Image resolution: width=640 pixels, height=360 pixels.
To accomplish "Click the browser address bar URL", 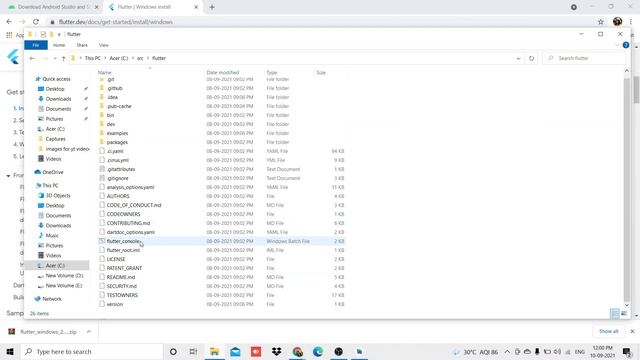I will (x=116, y=22).
